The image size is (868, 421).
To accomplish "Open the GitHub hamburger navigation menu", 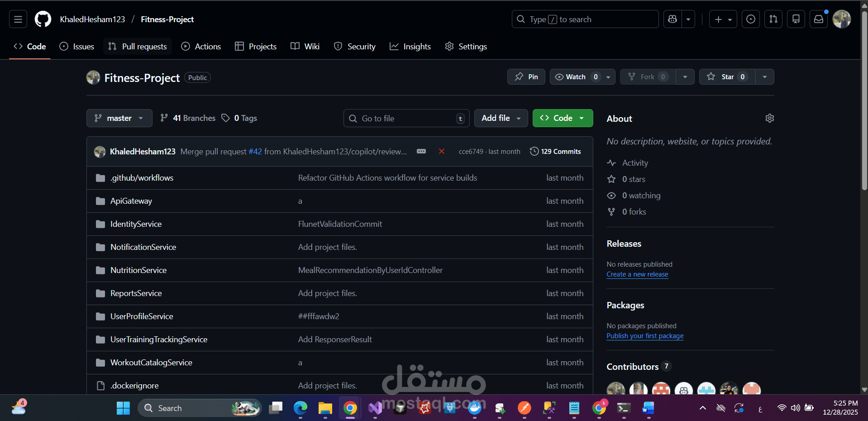I will 18,19.
